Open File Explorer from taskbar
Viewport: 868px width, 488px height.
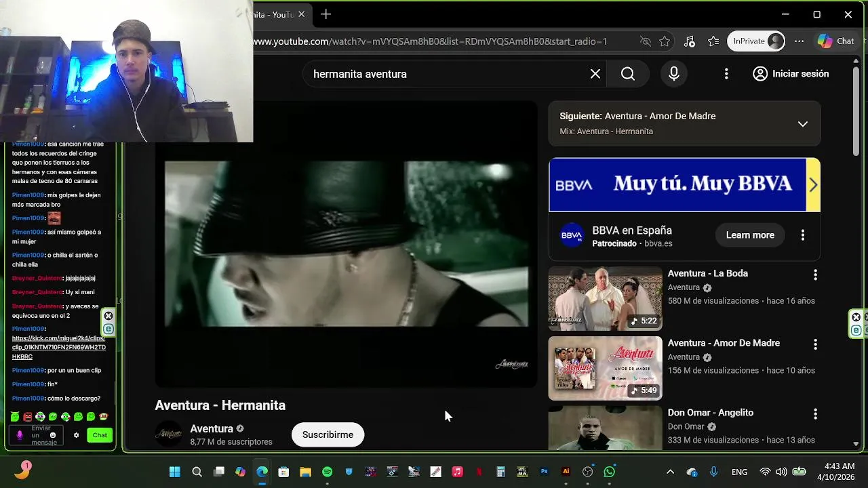click(x=305, y=472)
